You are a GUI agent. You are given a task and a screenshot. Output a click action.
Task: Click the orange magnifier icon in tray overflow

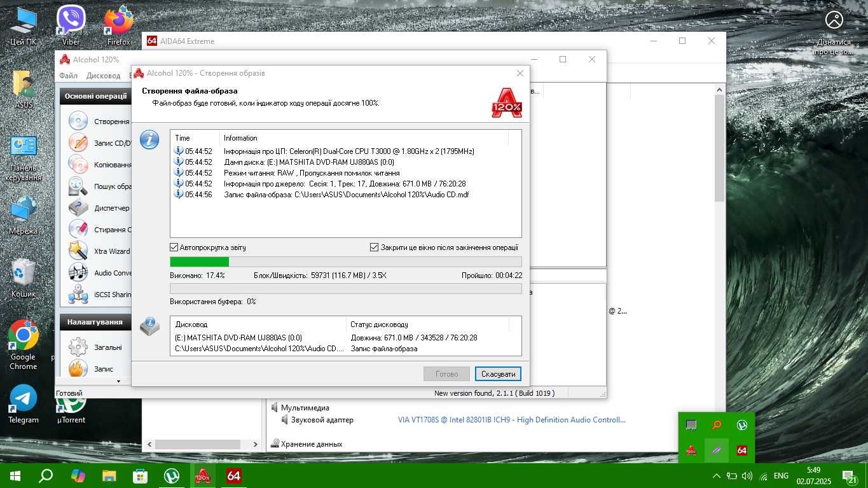[717, 425]
